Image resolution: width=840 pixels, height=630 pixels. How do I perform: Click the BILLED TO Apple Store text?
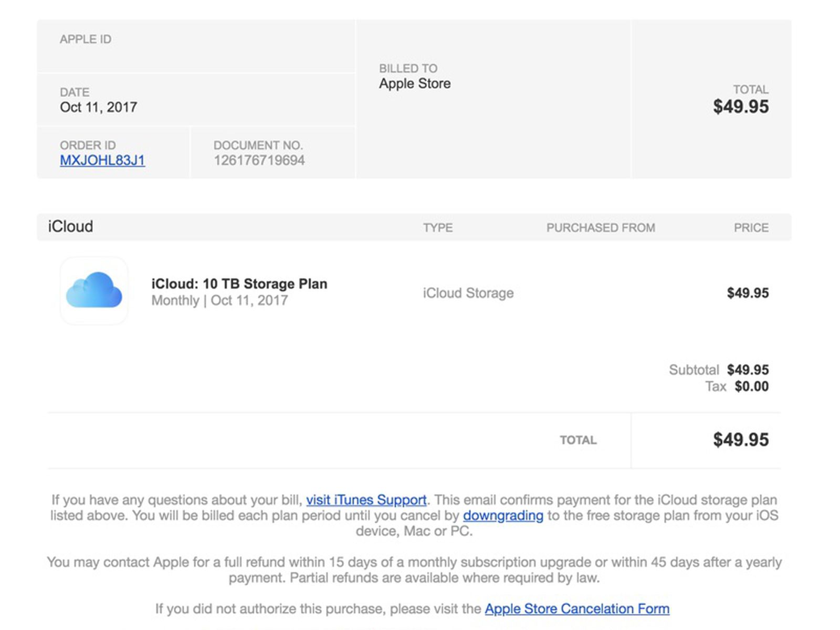coord(414,83)
